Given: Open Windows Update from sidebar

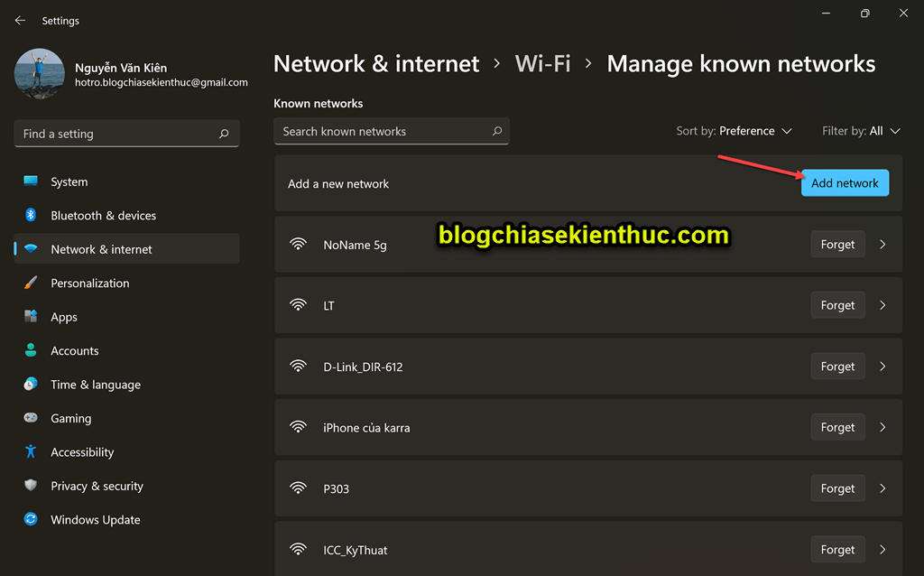Looking at the screenshot, I should click(126, 519).
